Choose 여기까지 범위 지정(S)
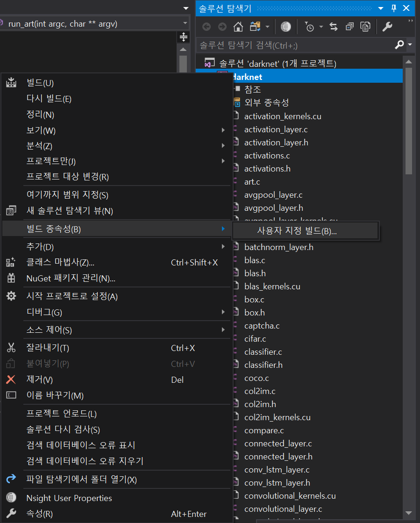 pos(117,194)
